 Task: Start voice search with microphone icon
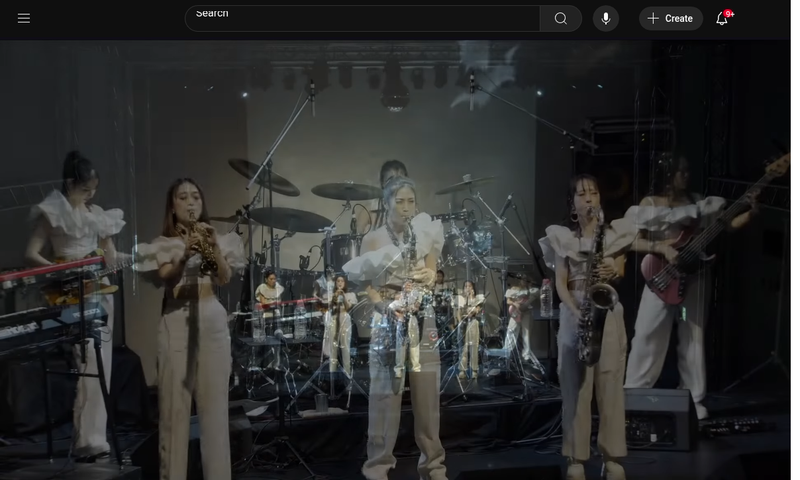coord(606,18)
